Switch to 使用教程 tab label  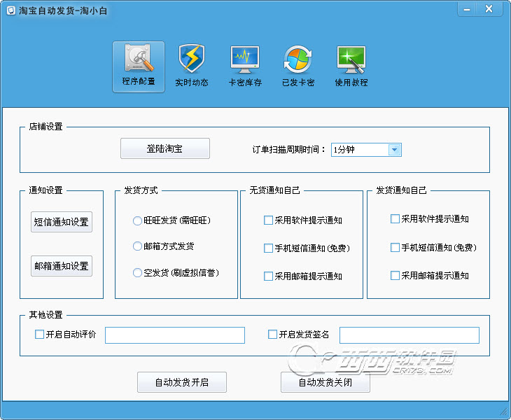pos(351,83)
